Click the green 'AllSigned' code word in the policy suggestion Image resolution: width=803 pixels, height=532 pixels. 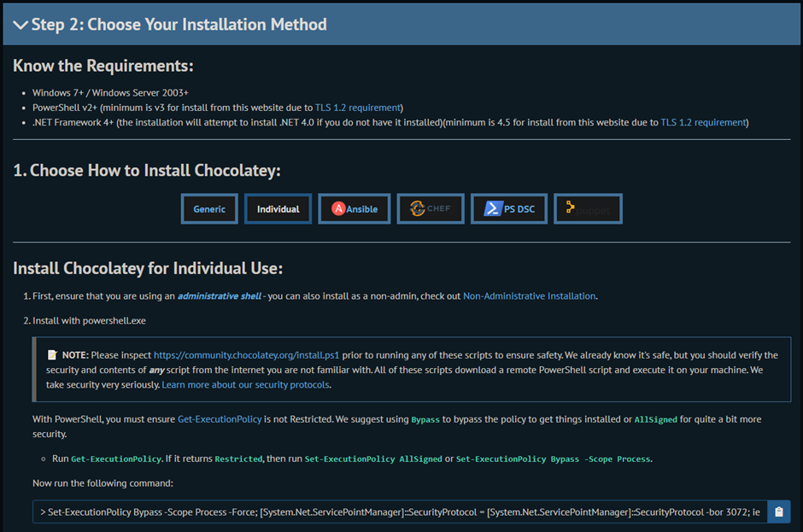655,419
